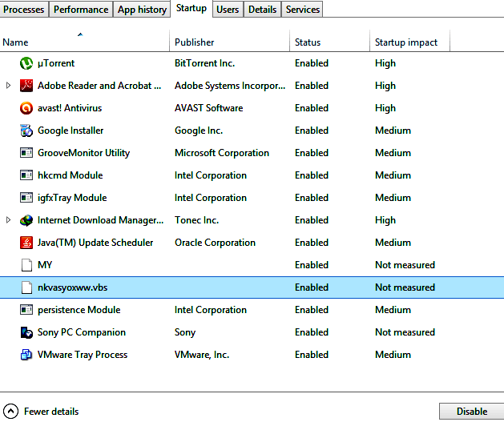Click the avast! Antivirus orange icon
Image resolution: width=504 pixels, height=422 pixels.
pos(26,108)
